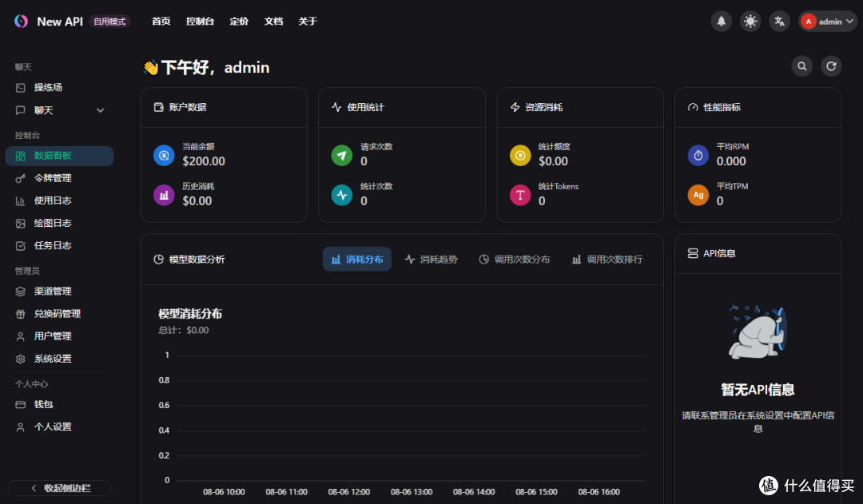Click the orange 平均TPM icon
The width and height of the screenshot is (863, 504).
click(x=698, y=196)
